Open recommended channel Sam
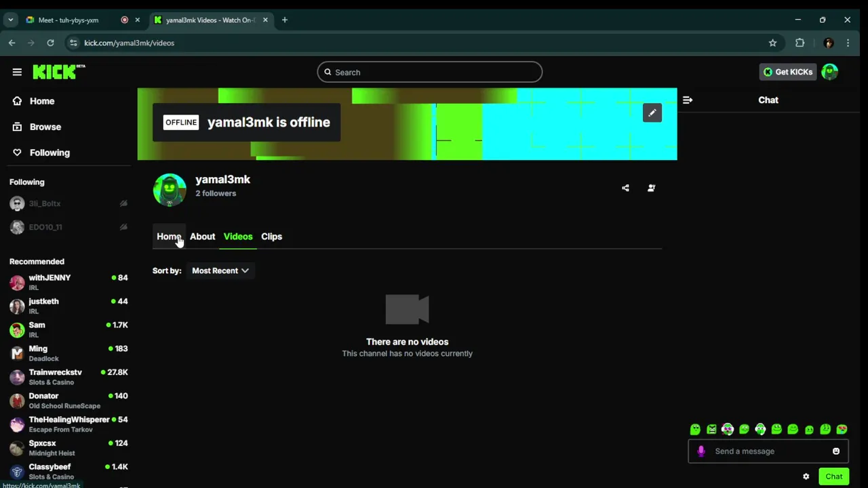The image size is (868, 488). pos(68,330)
